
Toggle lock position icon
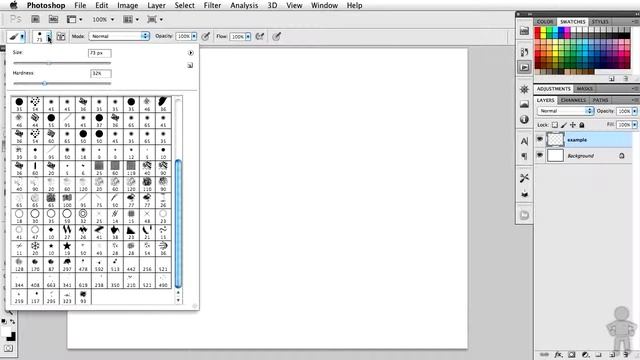coord(573,125)
